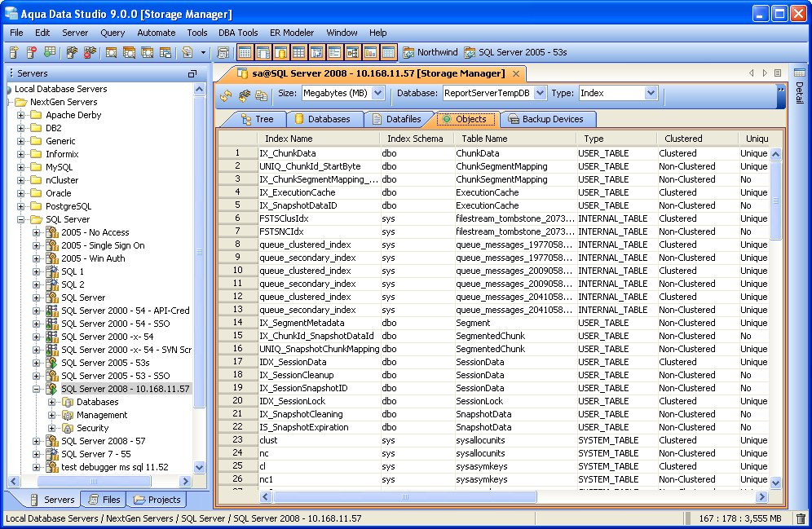Image resolution: width=812 pixels, height=529 pixels.
Task: Collapse the SQL Server 2008 - 10.168.11.57 node
Action: click(36, 389)
